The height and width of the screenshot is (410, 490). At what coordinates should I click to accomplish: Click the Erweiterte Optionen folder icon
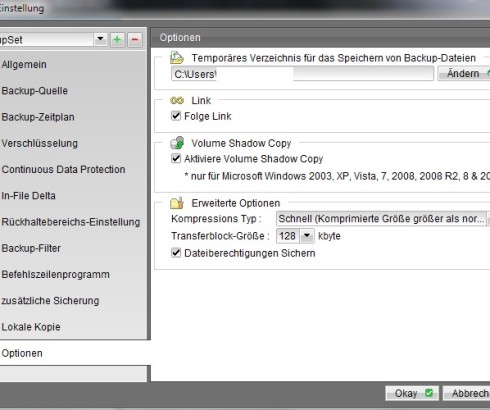click(177, 202)
